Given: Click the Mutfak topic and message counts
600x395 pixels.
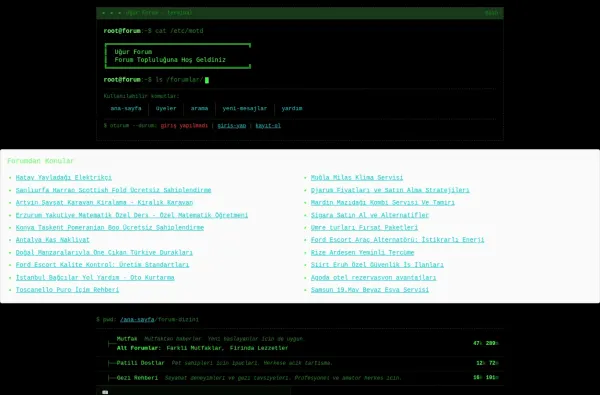Looking at the screenshot, I should (486, 343).
